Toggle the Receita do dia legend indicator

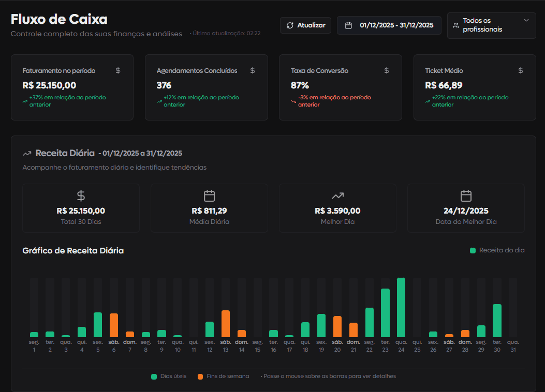(x=473, y=250)
